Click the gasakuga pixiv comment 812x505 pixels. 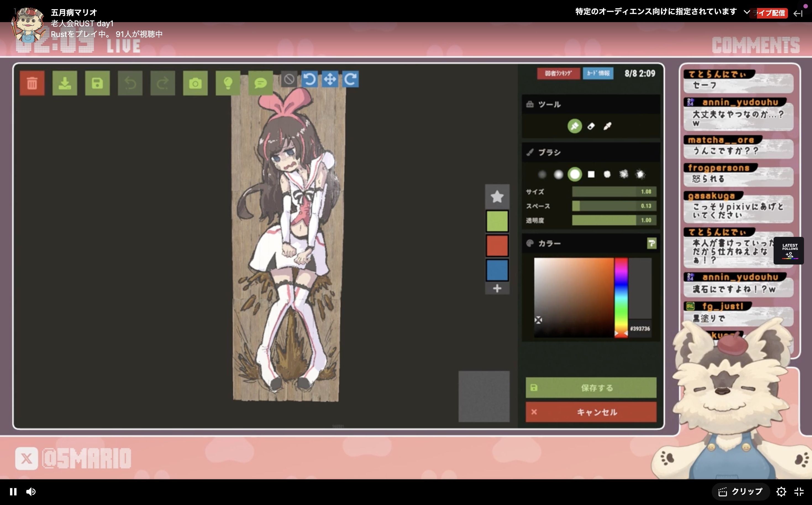pyautogui.click(x=738, y=211)
